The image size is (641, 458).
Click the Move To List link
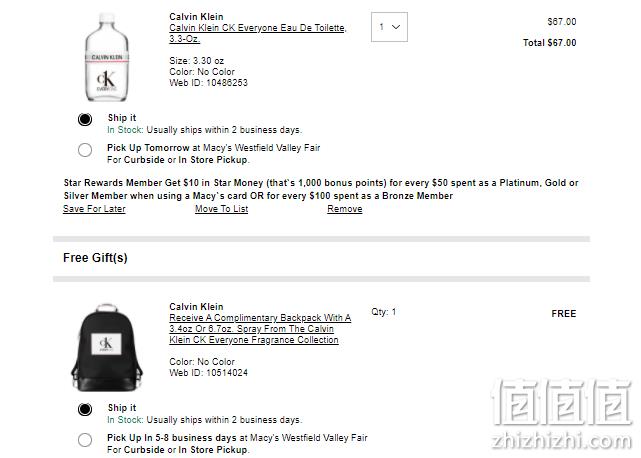click(x=221, y=209)
